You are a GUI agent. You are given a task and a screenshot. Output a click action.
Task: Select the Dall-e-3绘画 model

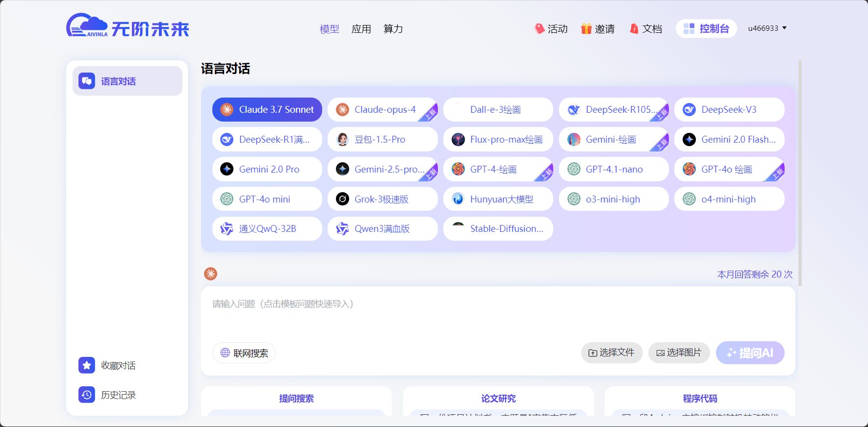point(498,109)
